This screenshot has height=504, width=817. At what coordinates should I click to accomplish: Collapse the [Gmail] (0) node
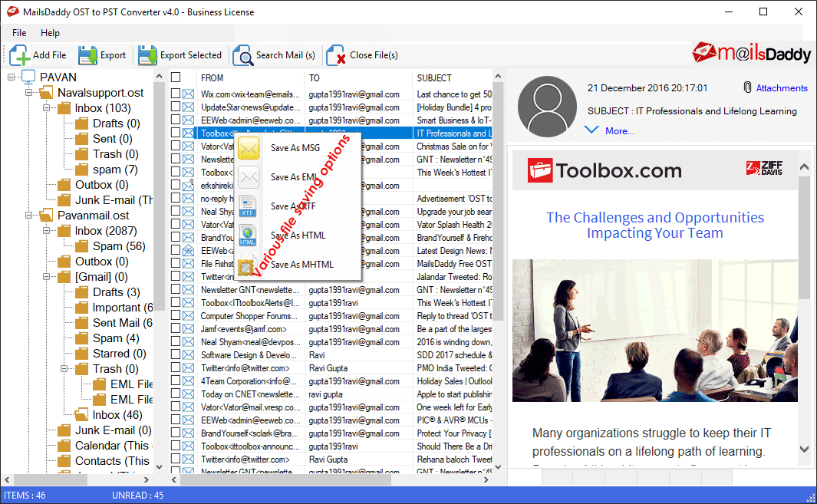46,277
